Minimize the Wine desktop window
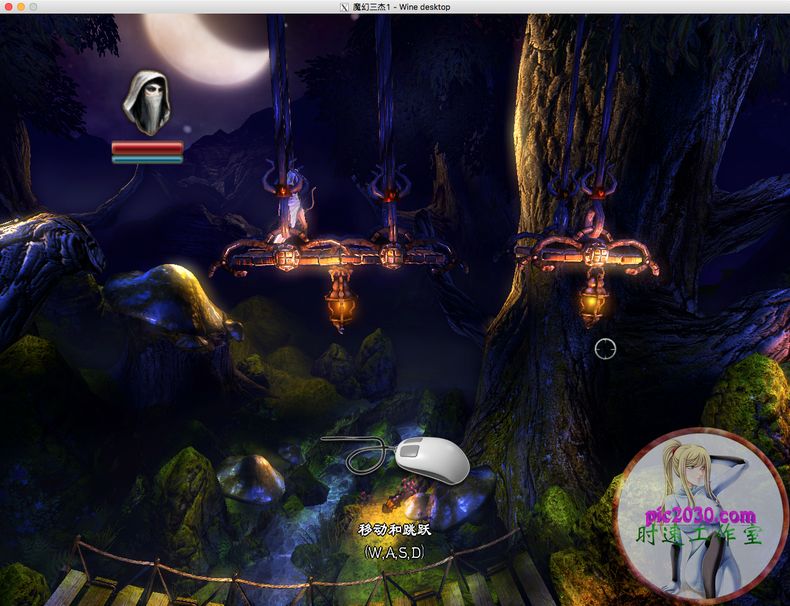Screen dimensions: 790x606 21,7
